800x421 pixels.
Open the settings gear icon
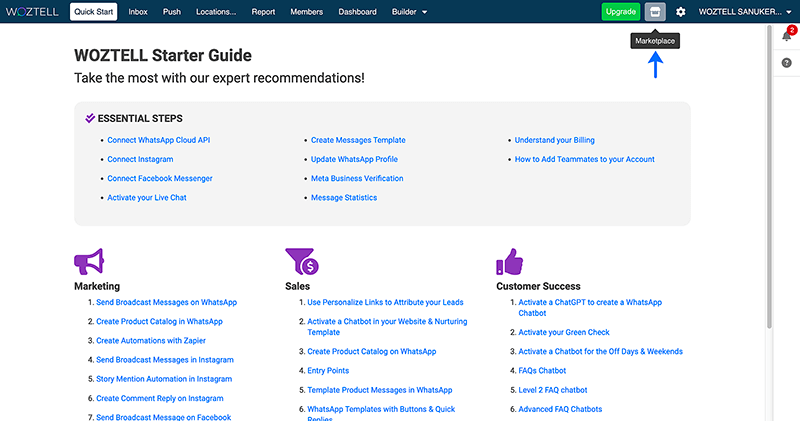(681, 12)
